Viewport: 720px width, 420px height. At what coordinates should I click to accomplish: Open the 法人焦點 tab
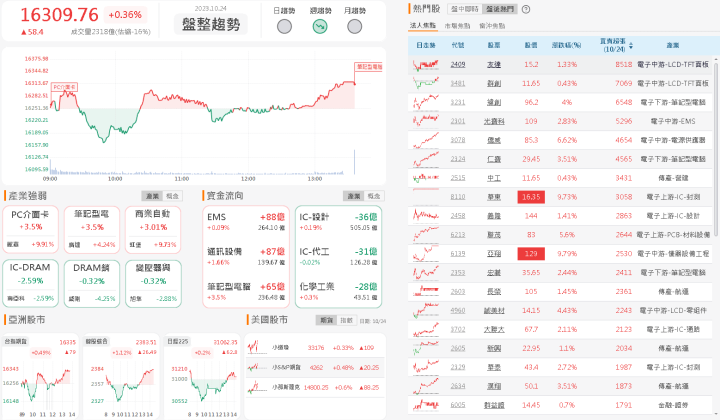pos(422,26)
